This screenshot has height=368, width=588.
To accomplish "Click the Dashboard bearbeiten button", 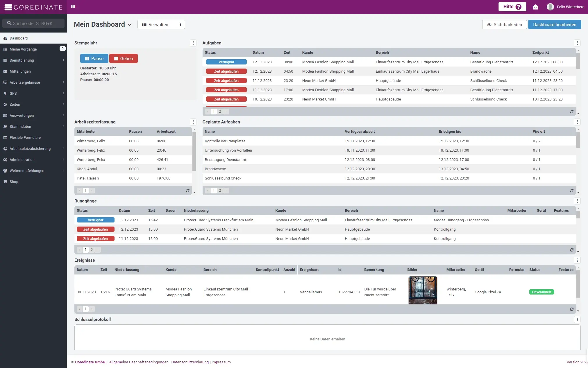I will tap(555, 24).
